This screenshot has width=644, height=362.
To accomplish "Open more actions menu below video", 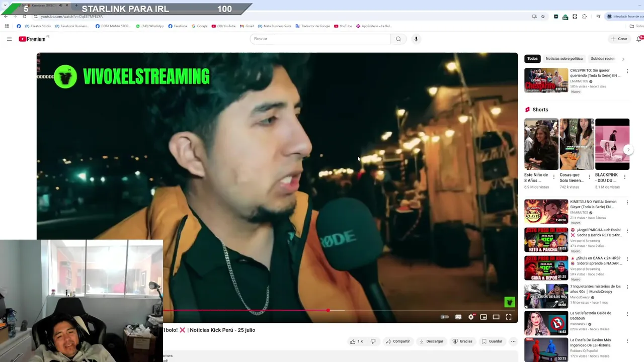I will [x=513, y=341].
